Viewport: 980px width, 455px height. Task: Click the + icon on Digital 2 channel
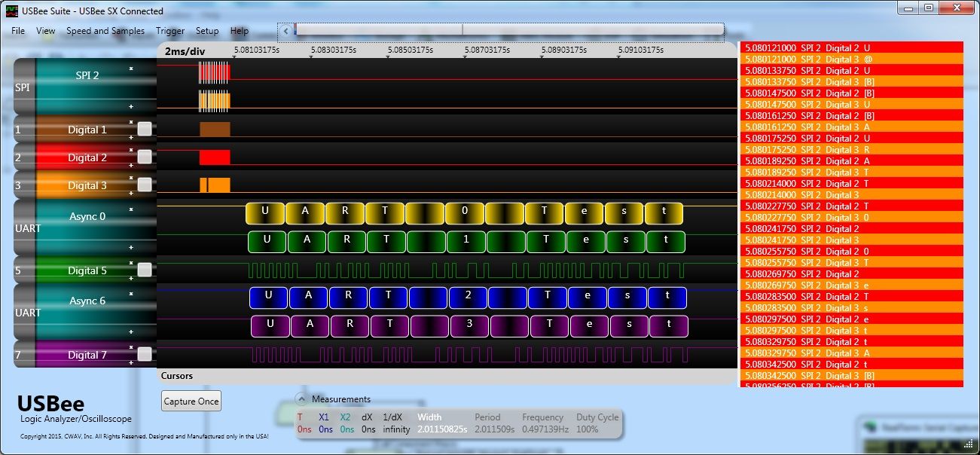click(x=130, y=165)
